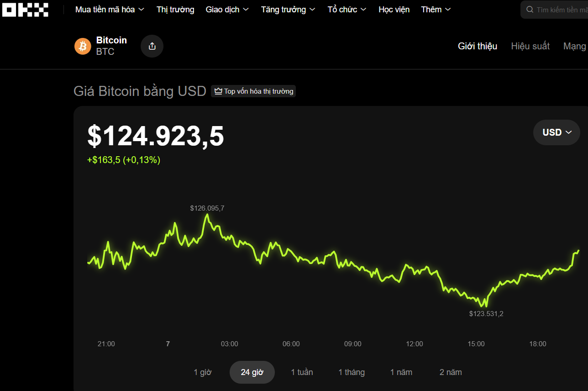Select the 1 giờ chart range
This screenshot has width=588, height=391.
click(203, 372)
